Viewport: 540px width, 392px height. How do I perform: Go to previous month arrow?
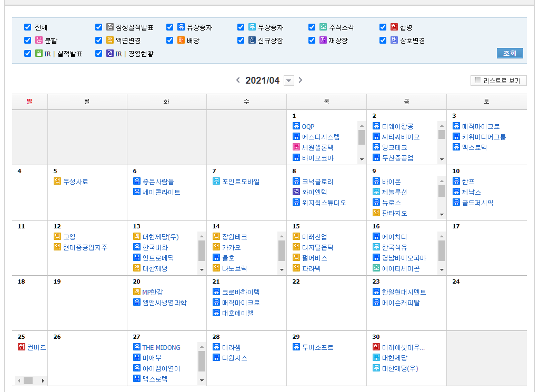[238, 80]
